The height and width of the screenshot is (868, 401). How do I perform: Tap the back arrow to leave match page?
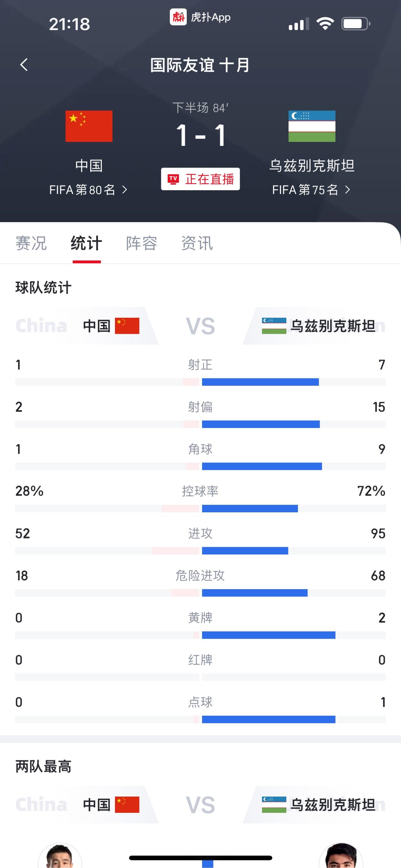pos(24,65)
